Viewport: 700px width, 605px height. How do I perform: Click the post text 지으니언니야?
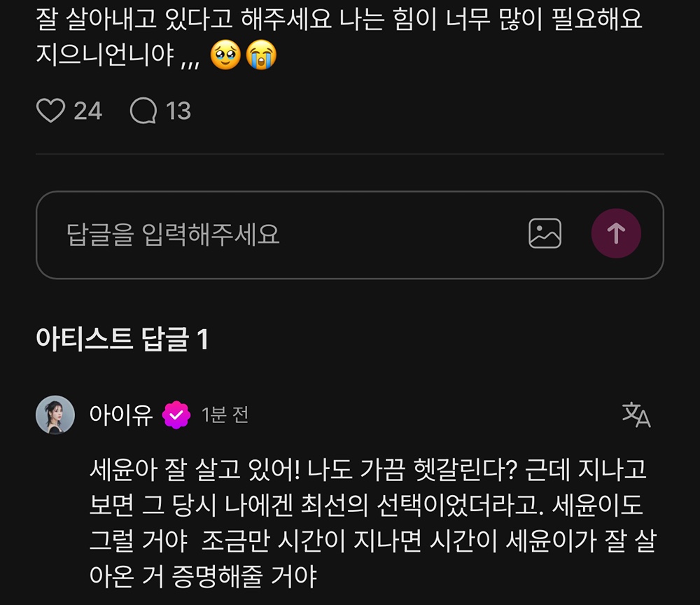coord(104,55)
